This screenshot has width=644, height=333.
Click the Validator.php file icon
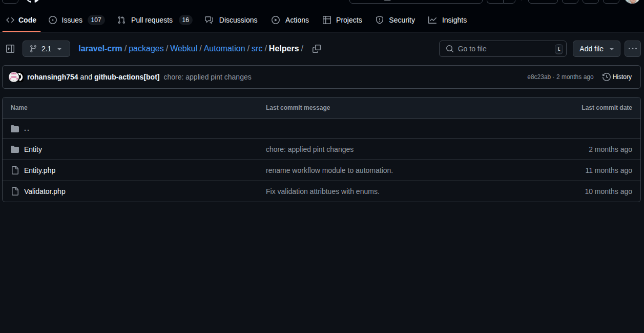15,191
